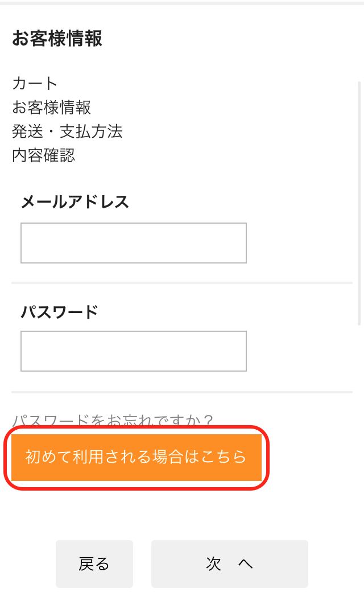Click the パスワード field label
Screen dimensions: 364x601
(x=59, y=311)
